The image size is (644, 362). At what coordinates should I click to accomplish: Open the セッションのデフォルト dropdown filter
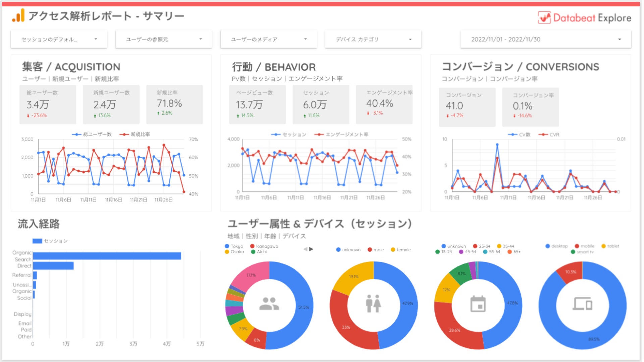[x=59, y=39]
